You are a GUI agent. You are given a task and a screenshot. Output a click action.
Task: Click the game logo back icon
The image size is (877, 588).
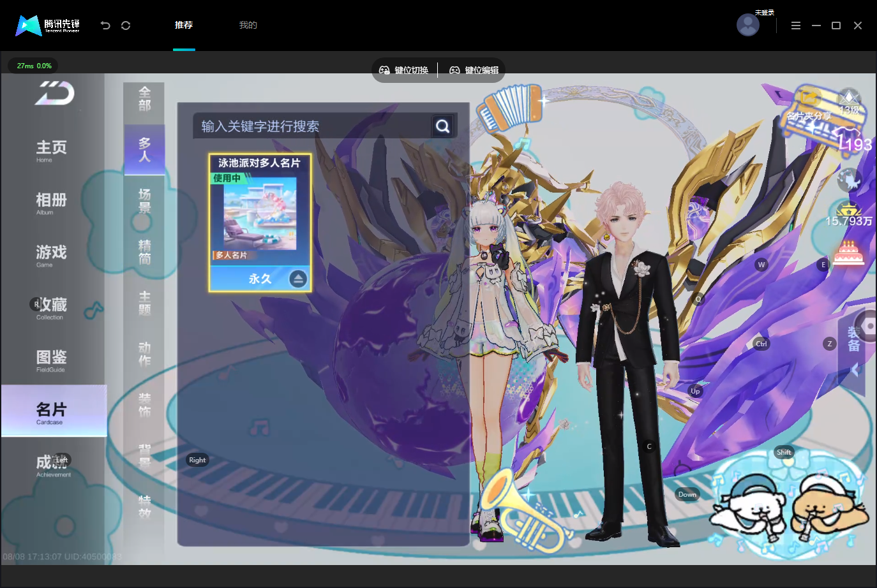[x=55, y=94]
